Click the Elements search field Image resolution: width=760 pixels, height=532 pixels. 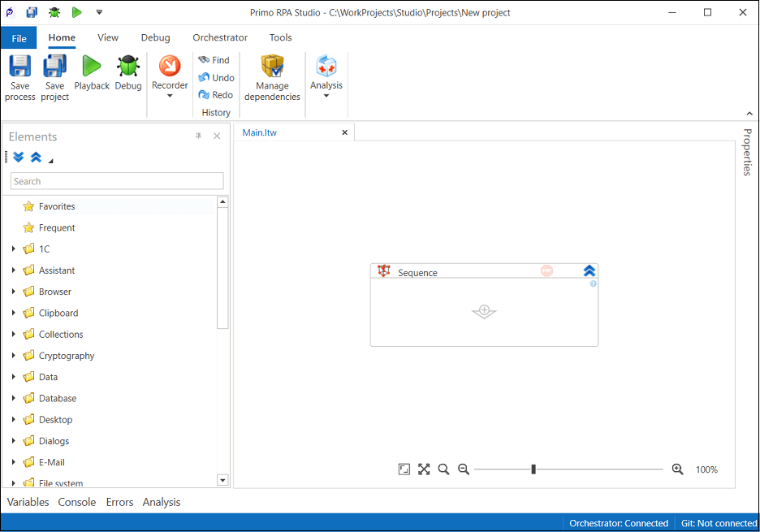pyautogui.click(x=117, y=181)
